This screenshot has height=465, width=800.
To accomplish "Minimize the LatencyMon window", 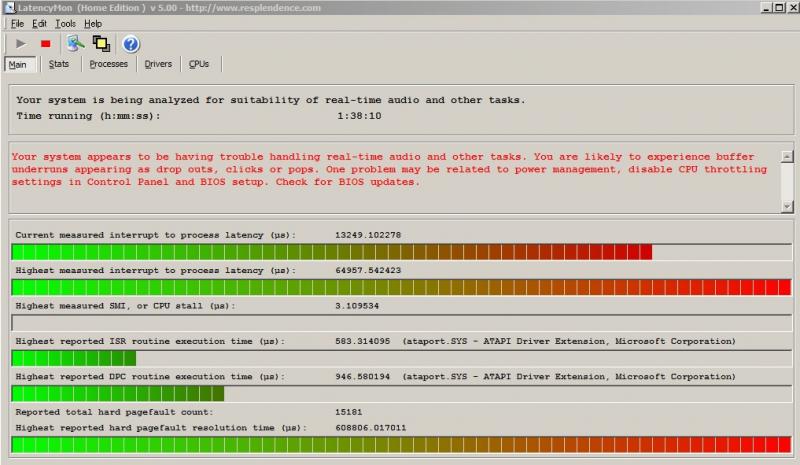I will 766,7.
